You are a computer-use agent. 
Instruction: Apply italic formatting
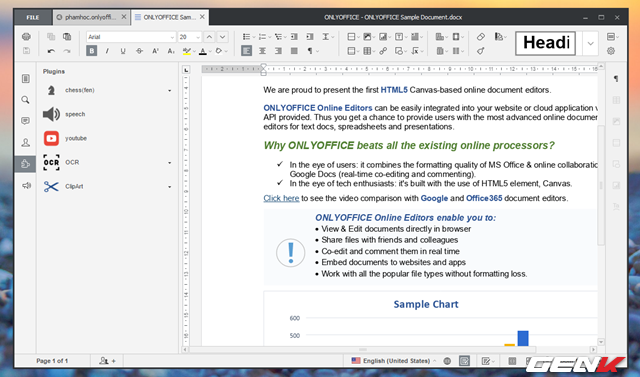[x=107, y=51]
